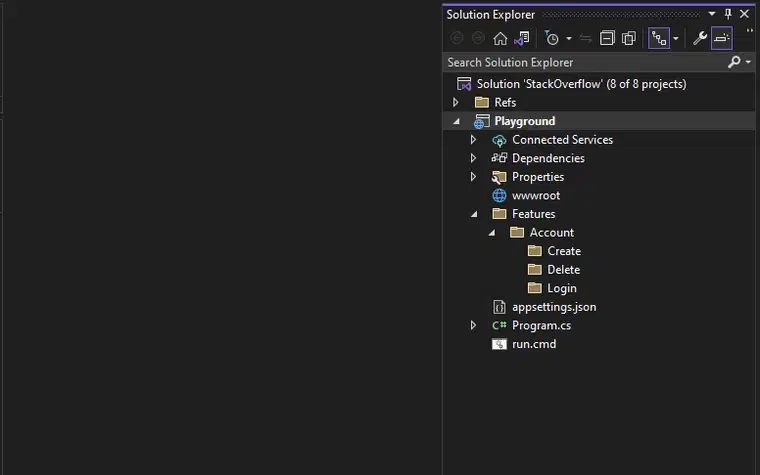Viewport: 760px width, 475px height.
Task: Select the Connected Services label
Action: click(x=562, y=140)
